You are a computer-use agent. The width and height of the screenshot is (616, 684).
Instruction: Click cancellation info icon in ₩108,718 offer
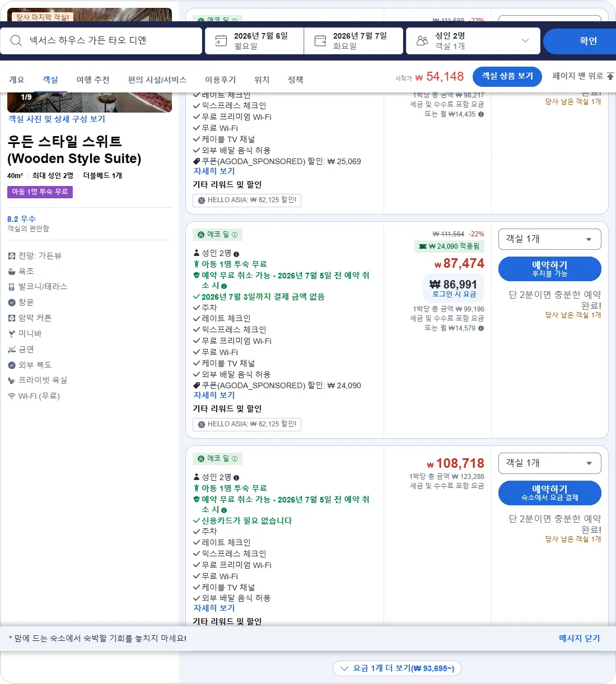tap(224, 510)
